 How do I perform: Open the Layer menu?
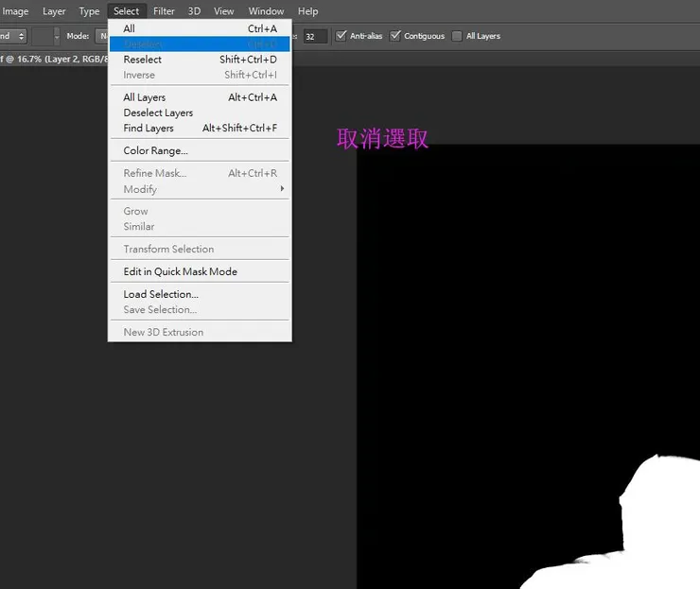54,11
